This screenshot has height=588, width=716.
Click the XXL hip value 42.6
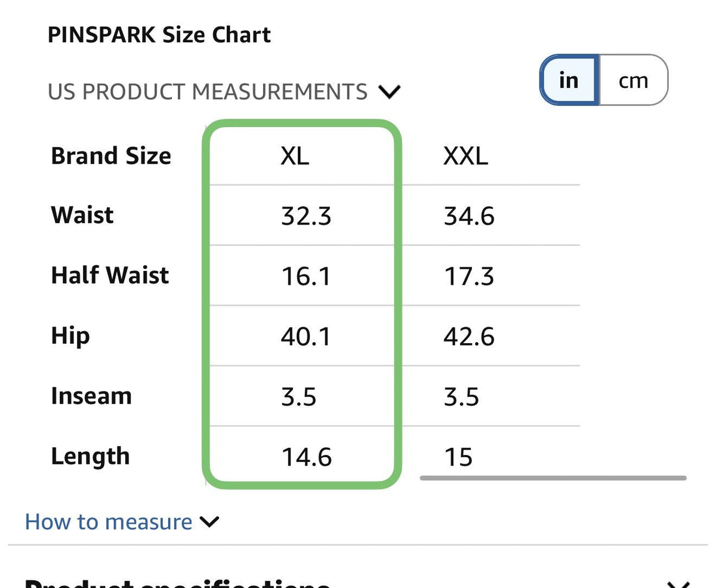click(x=469, y=337)
